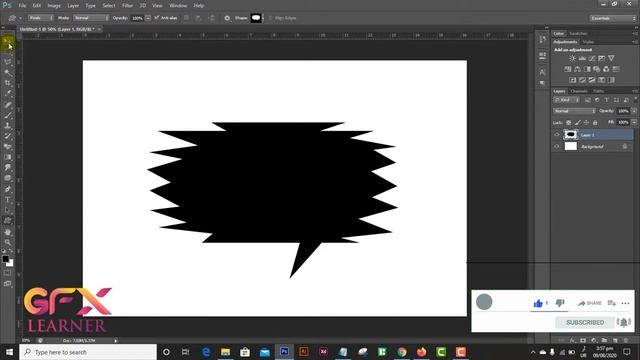The image size is (640, 360).
Task: Click the Windows taskbar search box
Action: coord(88,352)
